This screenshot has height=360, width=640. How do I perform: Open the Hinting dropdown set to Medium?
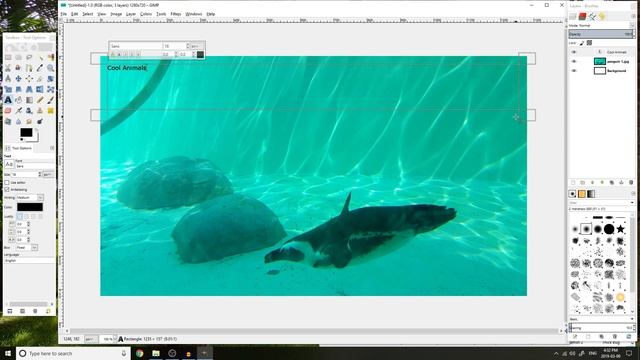pyautogui.click(x=30, y=198)
